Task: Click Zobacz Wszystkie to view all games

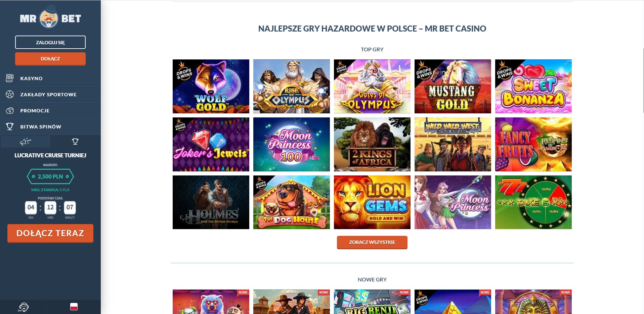Action: click(372, 242)
